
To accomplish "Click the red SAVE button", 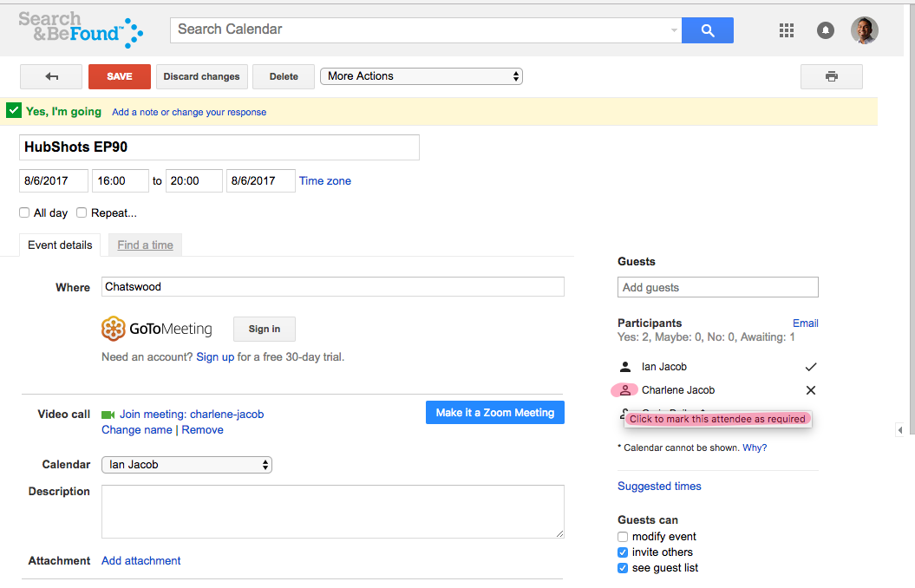I will (120, 76).
